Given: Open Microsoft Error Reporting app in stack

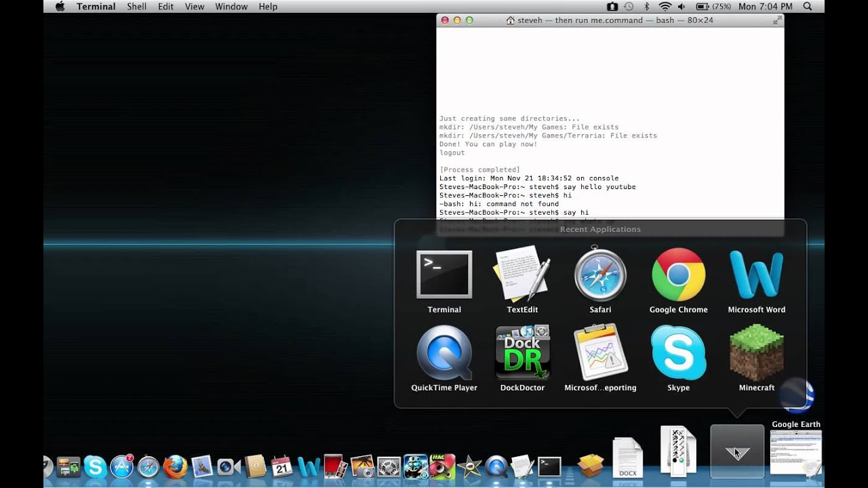Looking at the screenshot, I should click(600, 352).
